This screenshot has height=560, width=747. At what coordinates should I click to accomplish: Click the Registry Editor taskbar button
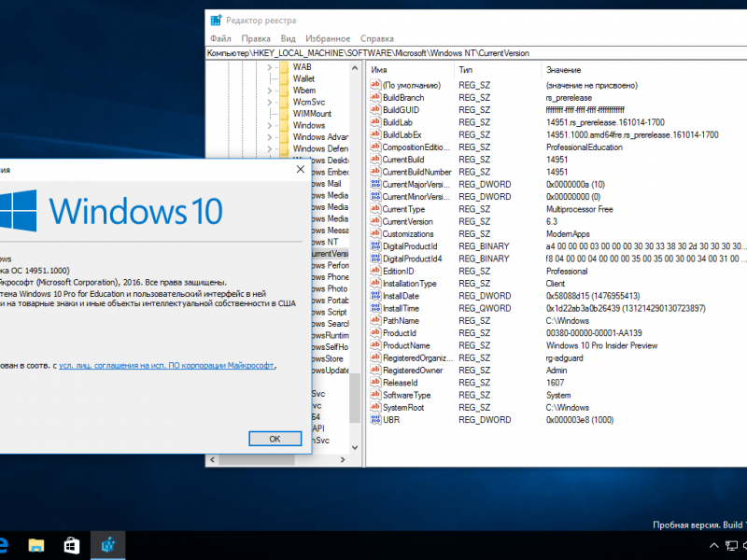tap(108, 545)
